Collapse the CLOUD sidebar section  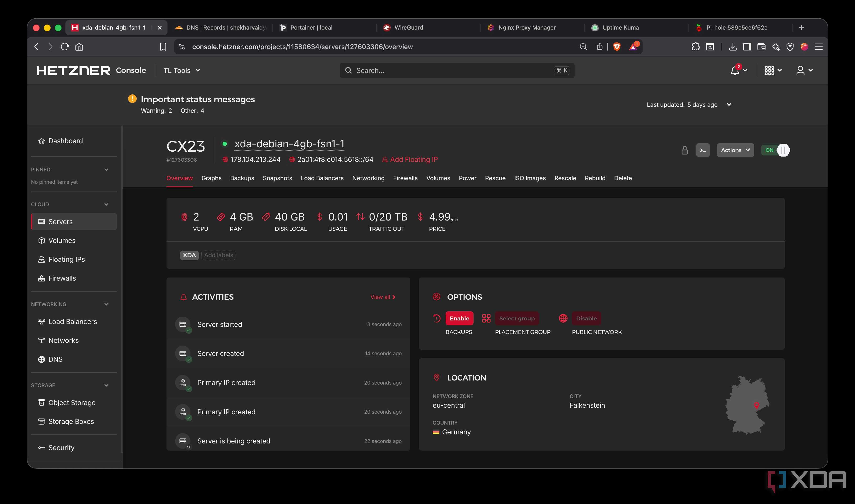click(106, 204)
